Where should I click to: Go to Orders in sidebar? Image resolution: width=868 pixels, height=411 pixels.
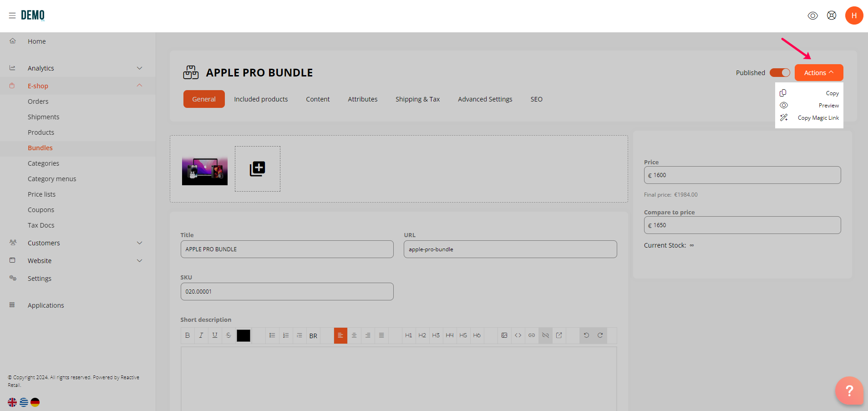(x=38, y=101)
